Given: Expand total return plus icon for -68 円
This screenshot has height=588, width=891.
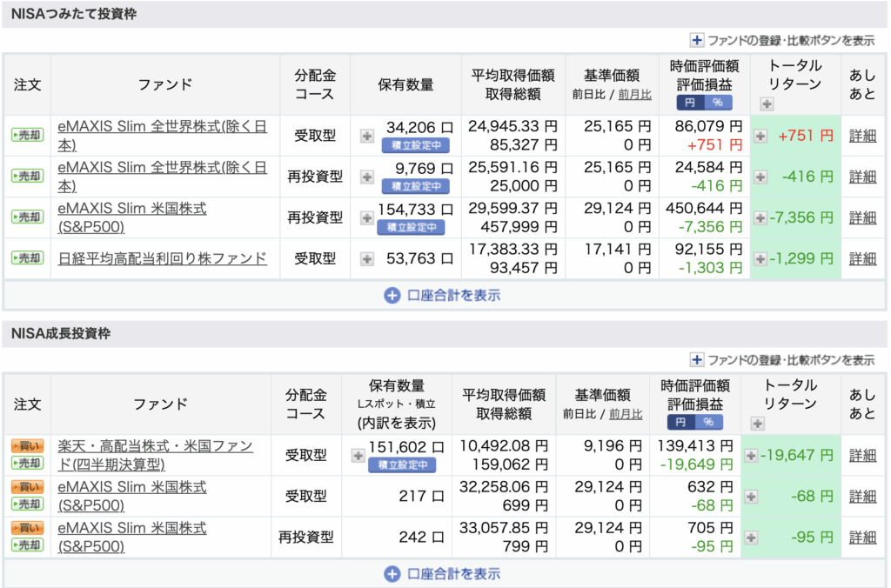Looking at the screenshot, I should [751, 497].
